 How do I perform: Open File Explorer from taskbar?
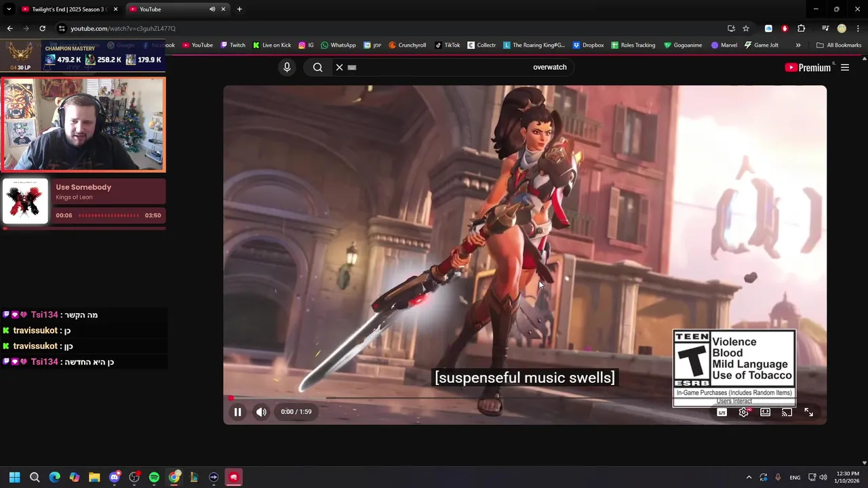[x=94, y=477]
